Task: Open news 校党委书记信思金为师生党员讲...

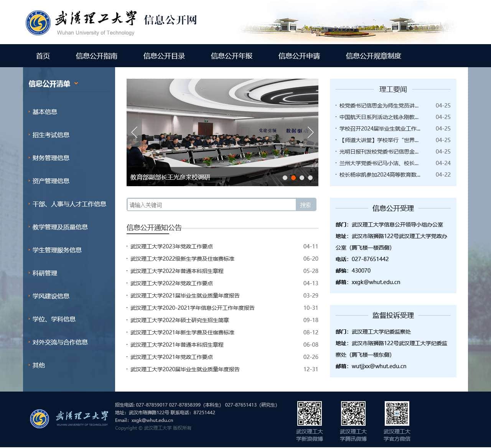Action: 379,106
